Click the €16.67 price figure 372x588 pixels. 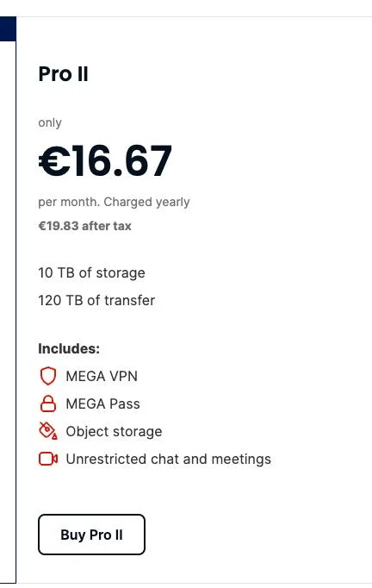[105, 161]
